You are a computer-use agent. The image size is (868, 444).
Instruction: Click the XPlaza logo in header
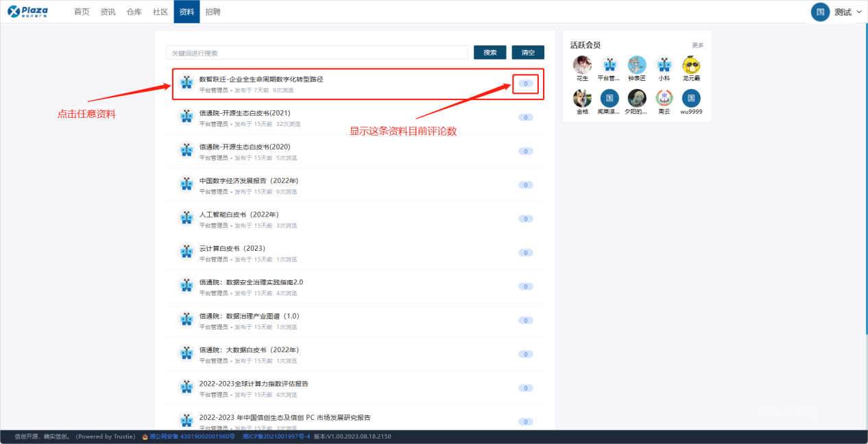[x=27, y=12]
